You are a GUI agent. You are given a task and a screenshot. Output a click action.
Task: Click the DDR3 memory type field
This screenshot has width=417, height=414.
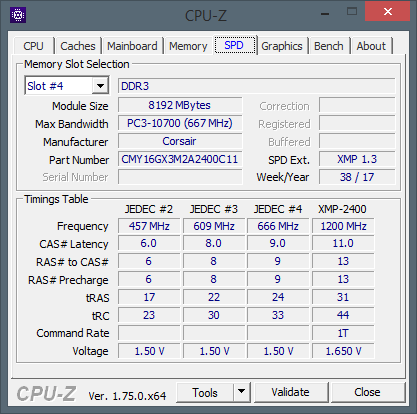pos(257,86)
